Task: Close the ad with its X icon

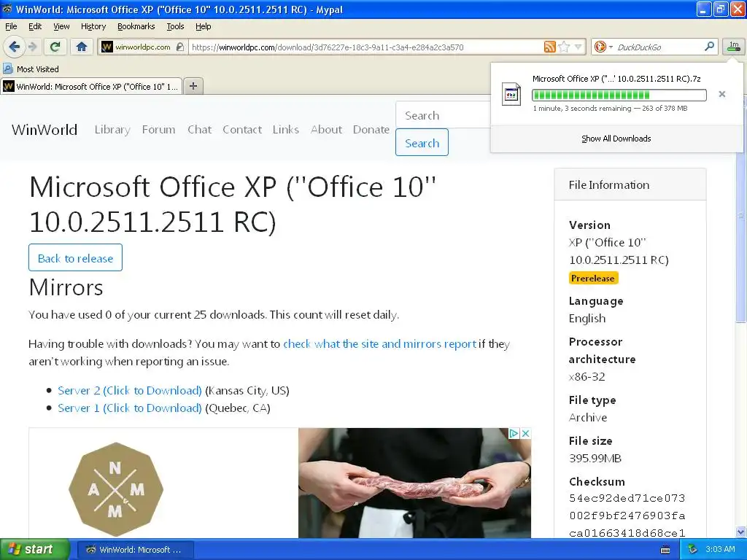Action: click(x=525, y=433)
